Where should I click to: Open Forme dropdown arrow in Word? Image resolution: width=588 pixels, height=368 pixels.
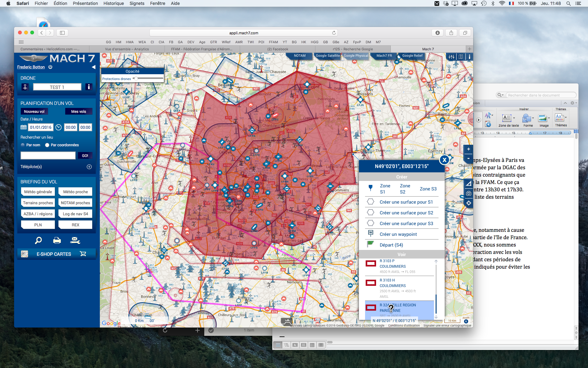tap(533, 118)
